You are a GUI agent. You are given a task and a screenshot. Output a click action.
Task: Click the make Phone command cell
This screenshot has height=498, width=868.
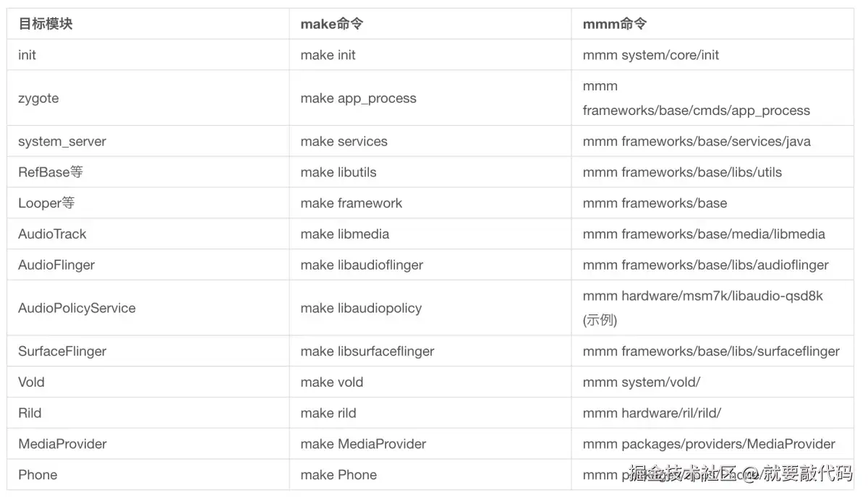click(x=339, y=475)
